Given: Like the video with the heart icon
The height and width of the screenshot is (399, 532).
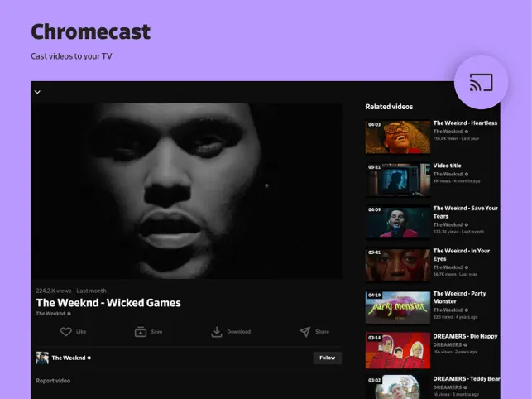Looking at the screenshot, I should click(66, 331).
